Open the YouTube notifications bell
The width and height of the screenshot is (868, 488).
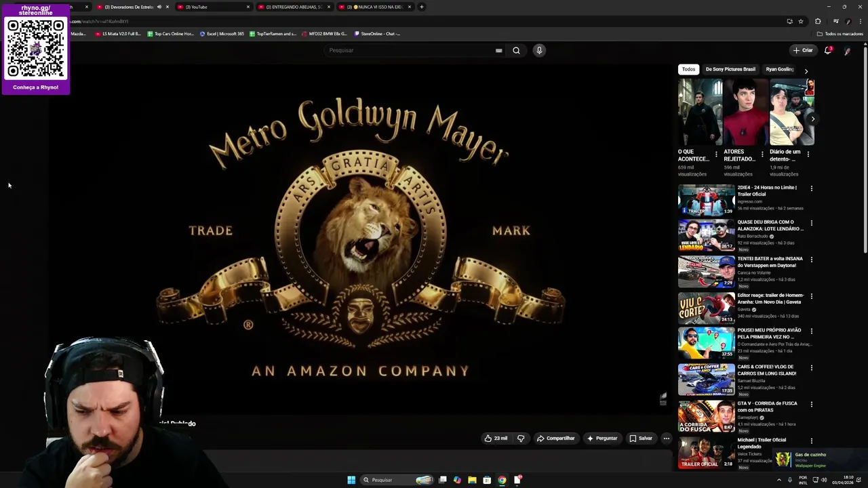[x=828, y=50]
